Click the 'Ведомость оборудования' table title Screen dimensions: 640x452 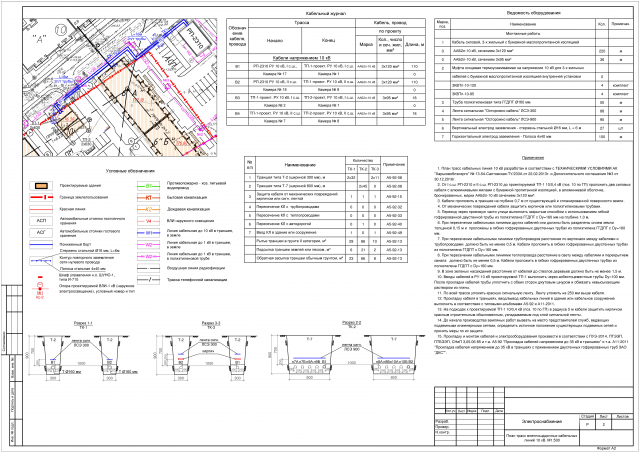tap(533, 13)
